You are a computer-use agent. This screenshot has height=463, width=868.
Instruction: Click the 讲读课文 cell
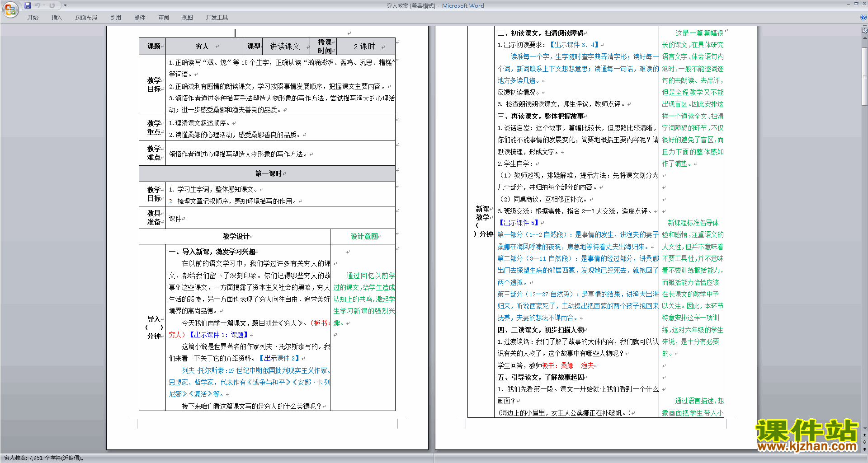(x=286, y=46)
